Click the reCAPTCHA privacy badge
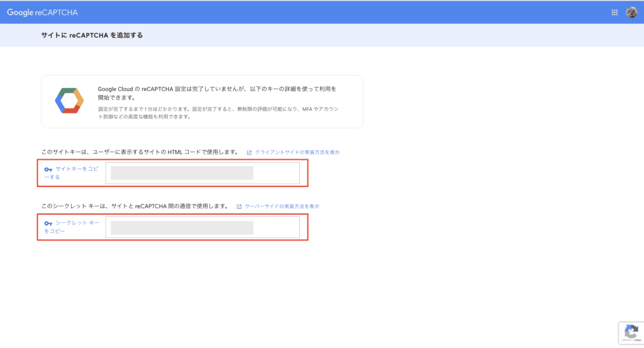Image resolution: width=644 pixels, height=348 pixels. (631, 333)
